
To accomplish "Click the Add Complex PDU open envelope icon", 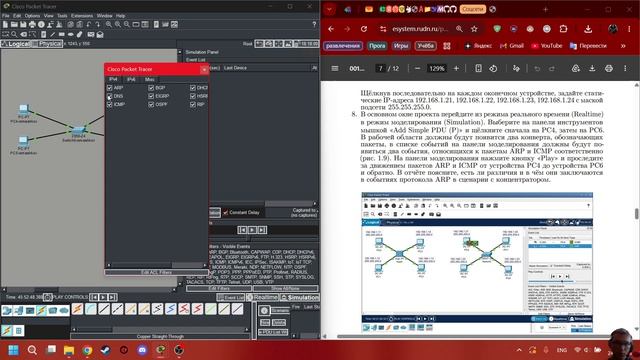I will (x=100, y=35).
